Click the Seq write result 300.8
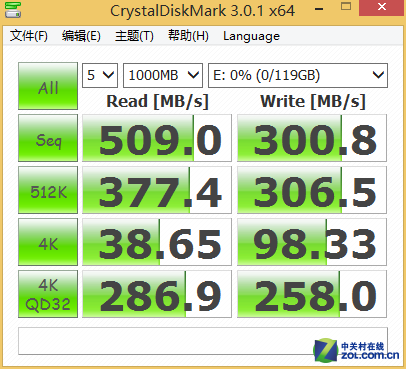The image size is (406, 369). [x=312, y=138]
